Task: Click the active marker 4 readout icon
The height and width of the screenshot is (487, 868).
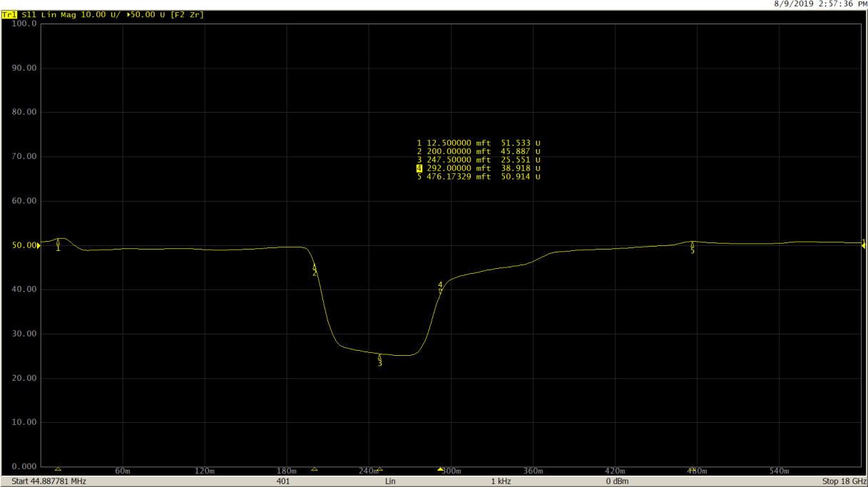Action: (419, 168)
